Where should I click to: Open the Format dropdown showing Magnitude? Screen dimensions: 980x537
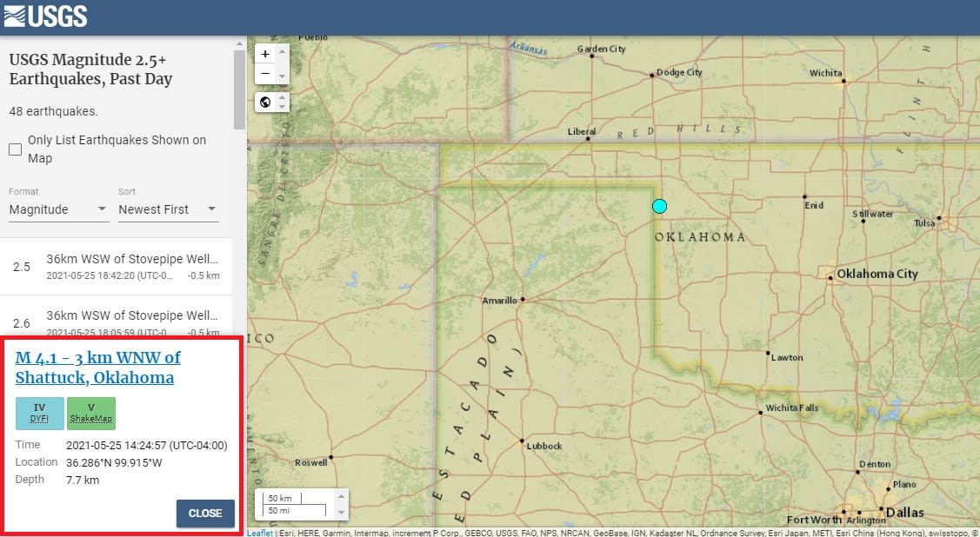point(58,209)
